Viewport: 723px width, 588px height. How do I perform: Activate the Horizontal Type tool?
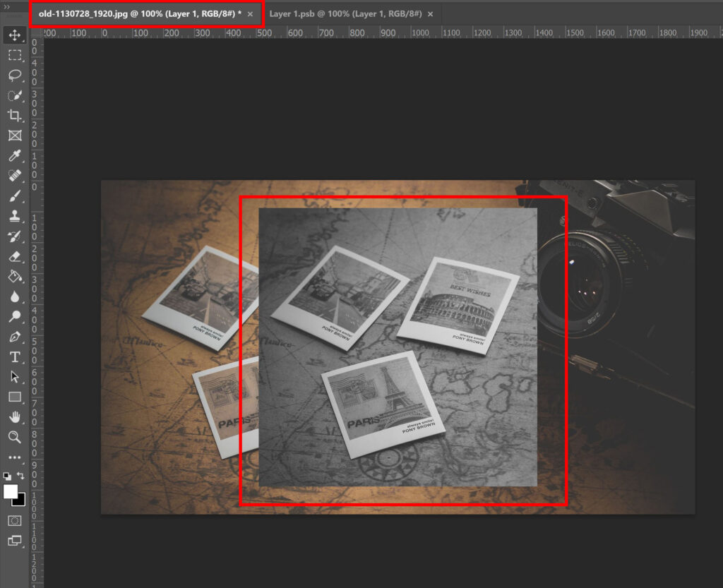[x=14, y=357]
